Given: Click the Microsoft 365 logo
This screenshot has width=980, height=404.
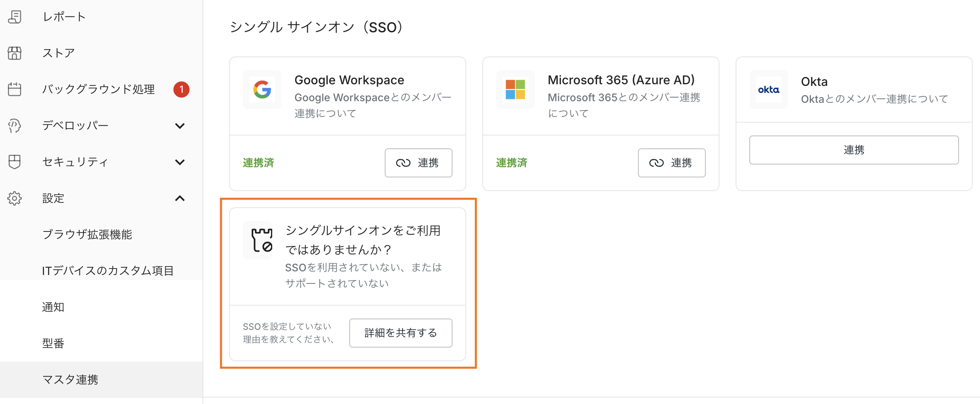Looking at the screenshot, I should click(515, 90).
